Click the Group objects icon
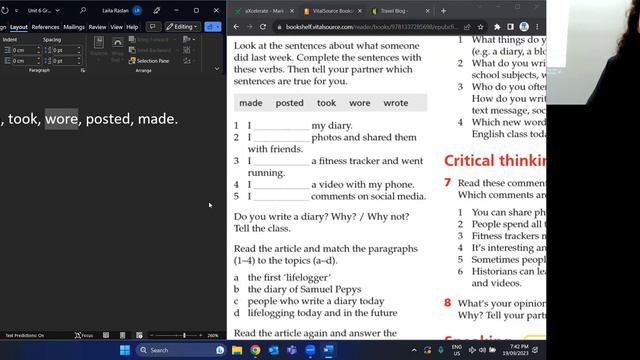Image resolution: width=640 pixels, height=360 pixels. pos(187,50)
